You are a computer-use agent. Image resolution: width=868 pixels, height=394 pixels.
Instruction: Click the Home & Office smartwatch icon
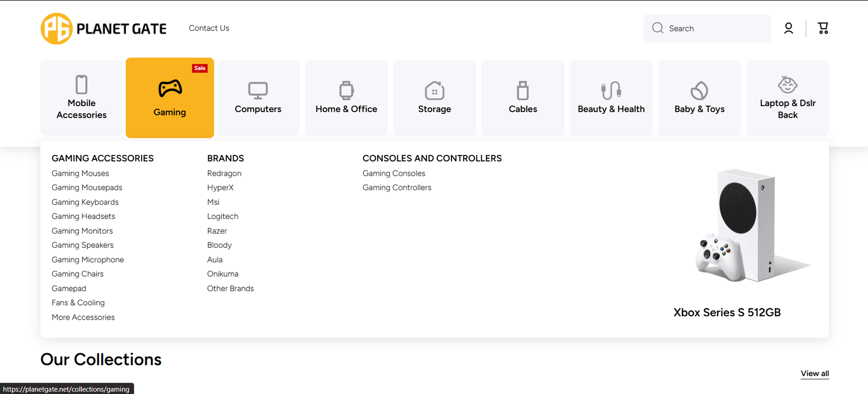[x=346, y=91]
